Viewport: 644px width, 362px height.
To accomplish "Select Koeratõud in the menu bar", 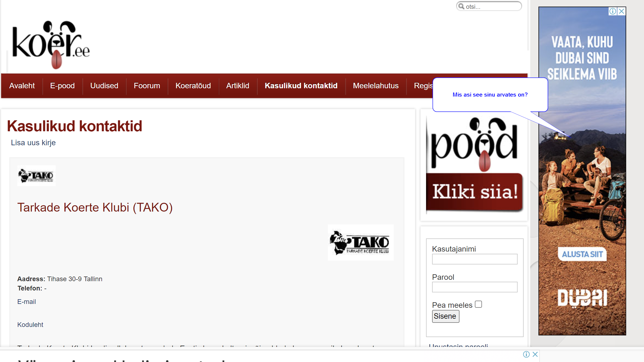I will click(193, 86).
